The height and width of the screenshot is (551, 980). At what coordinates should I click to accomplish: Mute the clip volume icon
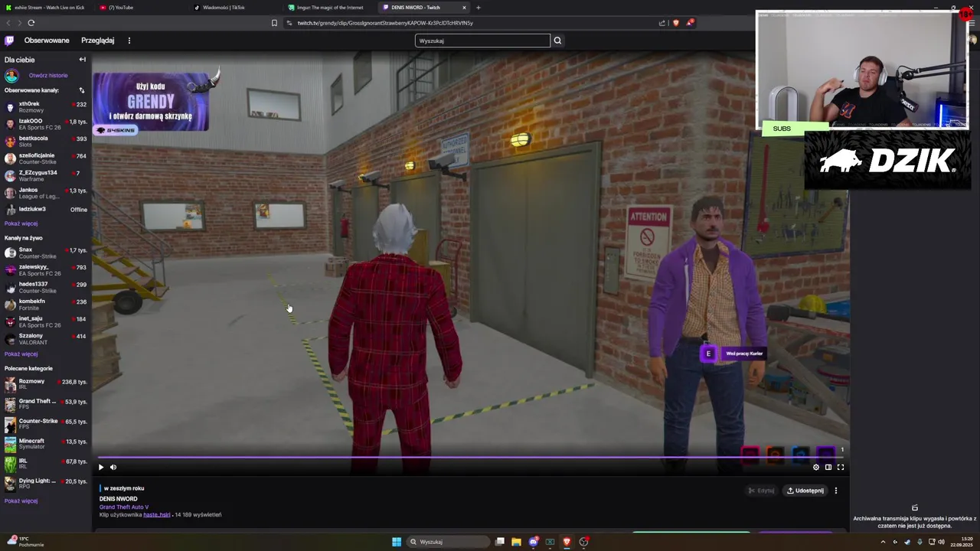[x=113, y=467]
